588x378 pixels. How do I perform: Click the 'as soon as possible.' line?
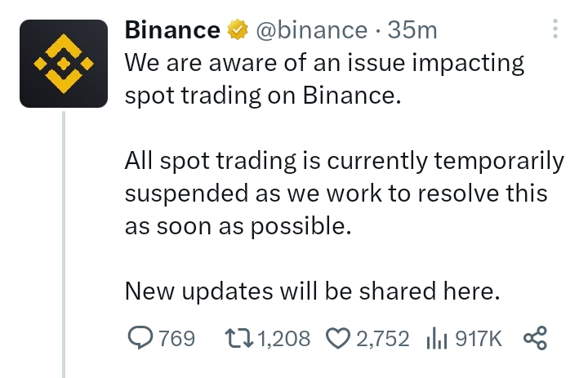[x=238, y=226]
